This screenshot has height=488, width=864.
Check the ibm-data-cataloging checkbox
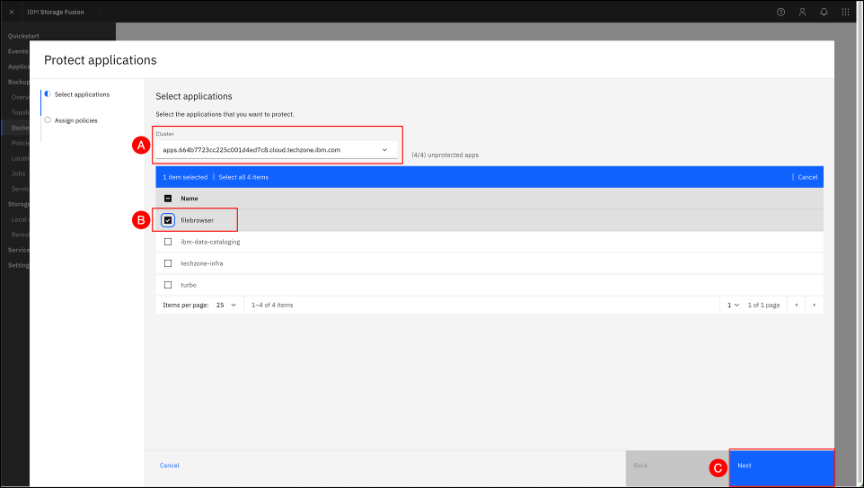(168, 241)
